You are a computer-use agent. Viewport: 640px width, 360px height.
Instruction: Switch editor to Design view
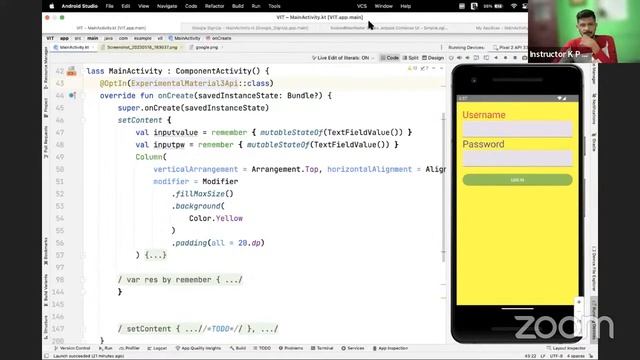pyautogui.click(x=433, y=58)
